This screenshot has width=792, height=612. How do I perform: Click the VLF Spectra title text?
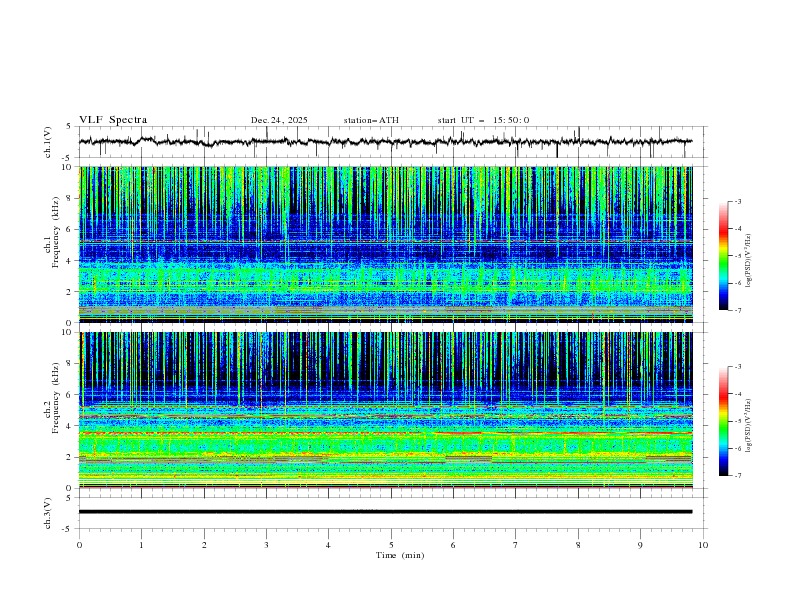[115, 120]
